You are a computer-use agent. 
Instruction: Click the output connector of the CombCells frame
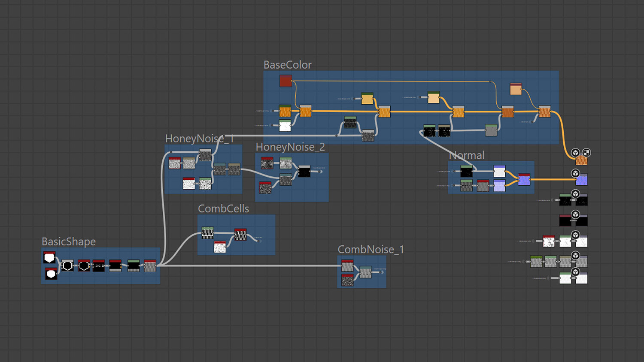(x=260, y=241)
